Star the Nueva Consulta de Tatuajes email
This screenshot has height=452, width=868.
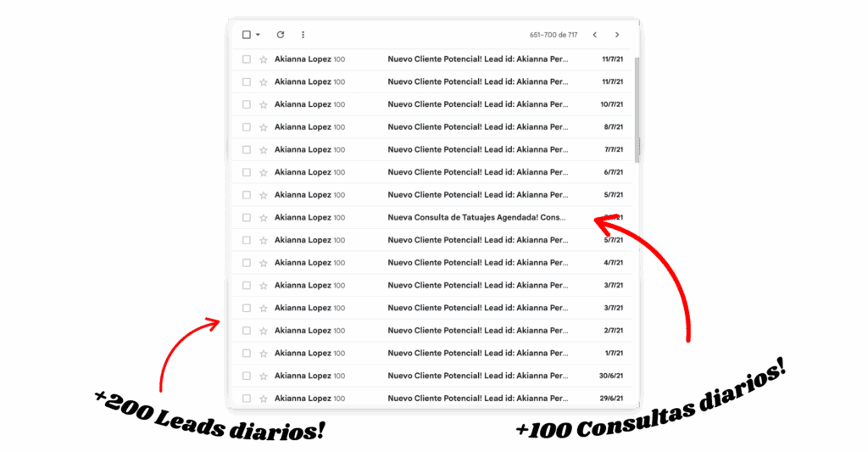click(x=263, y=218)
